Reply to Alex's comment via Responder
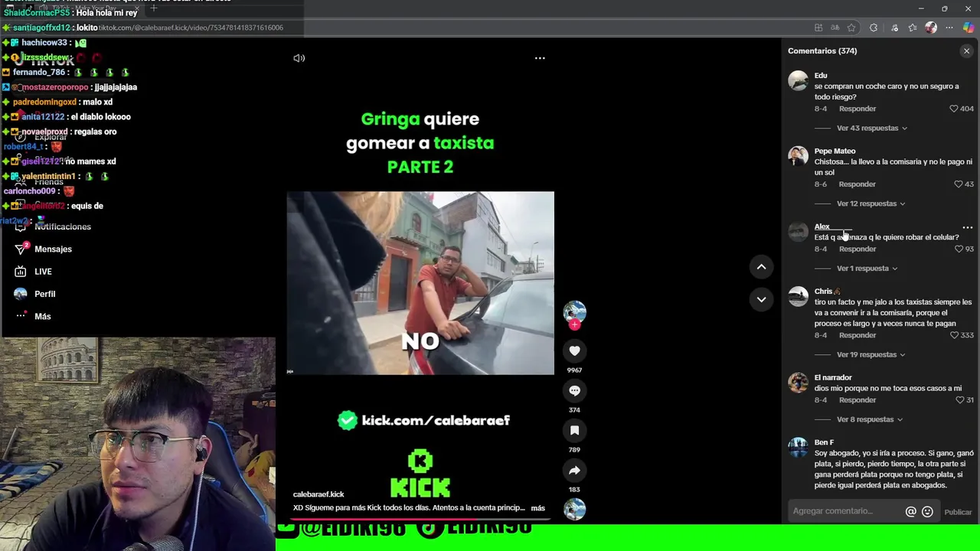Viewport: 980px width, 551px height. (x=857, y=249)
